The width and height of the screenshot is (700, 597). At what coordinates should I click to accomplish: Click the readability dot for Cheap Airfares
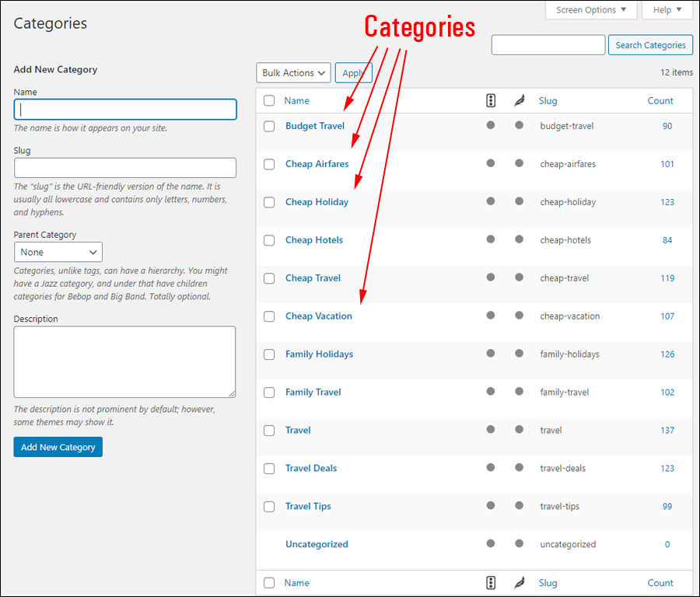(x=520, y=163)
